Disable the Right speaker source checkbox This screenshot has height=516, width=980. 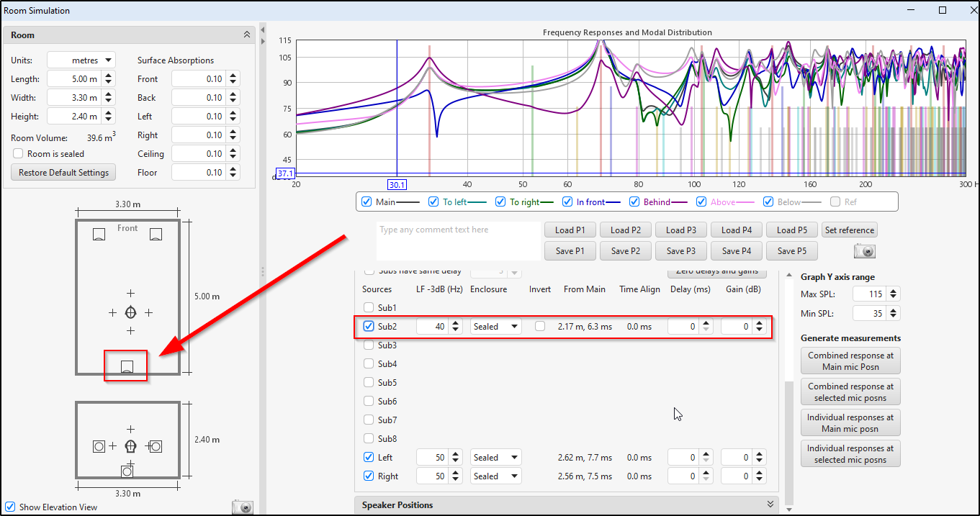pyautogui.click(x=369, y=476)
